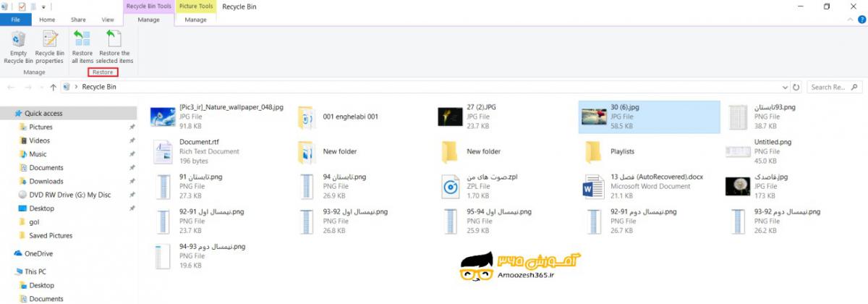Switch to the View tab

pos(108,20)
